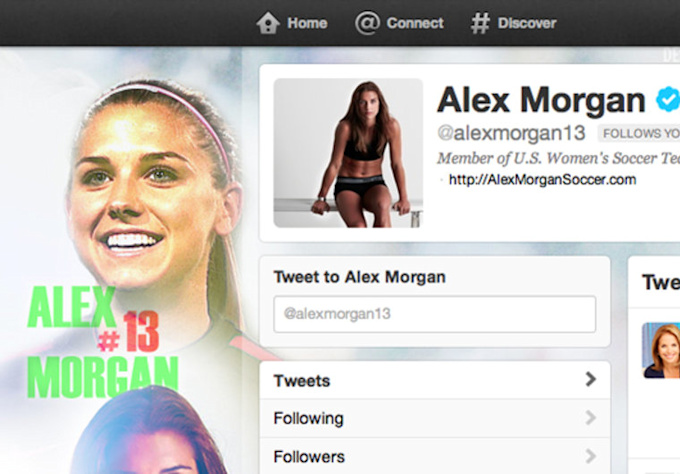Click inside the Tweet to Alex Morgan field

[x=435, y=314]
